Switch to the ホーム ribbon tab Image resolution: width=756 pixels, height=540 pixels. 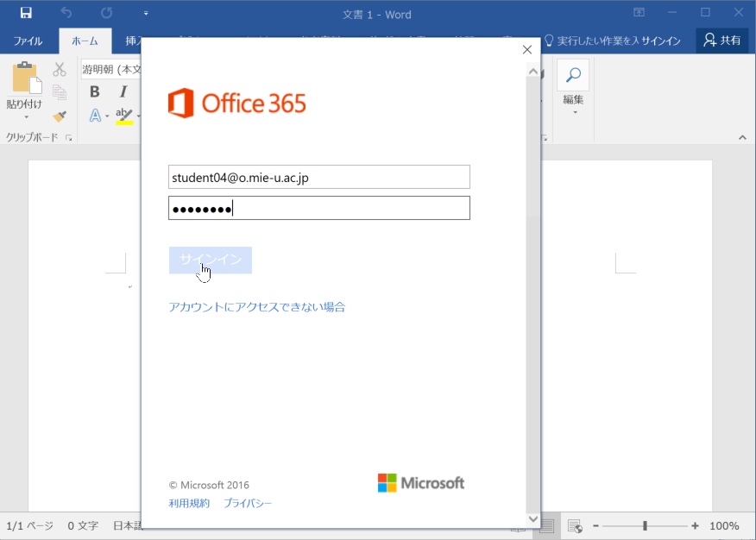[85, 41]
